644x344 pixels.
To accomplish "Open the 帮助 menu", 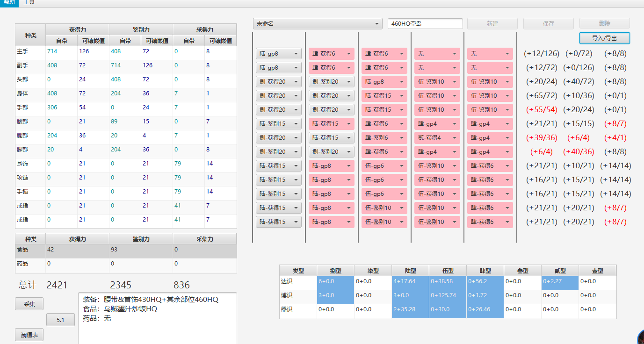I will (9, 2).
